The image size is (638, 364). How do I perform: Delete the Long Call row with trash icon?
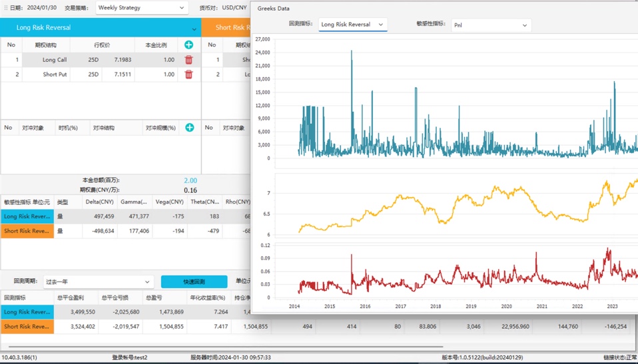click(188, 60)
